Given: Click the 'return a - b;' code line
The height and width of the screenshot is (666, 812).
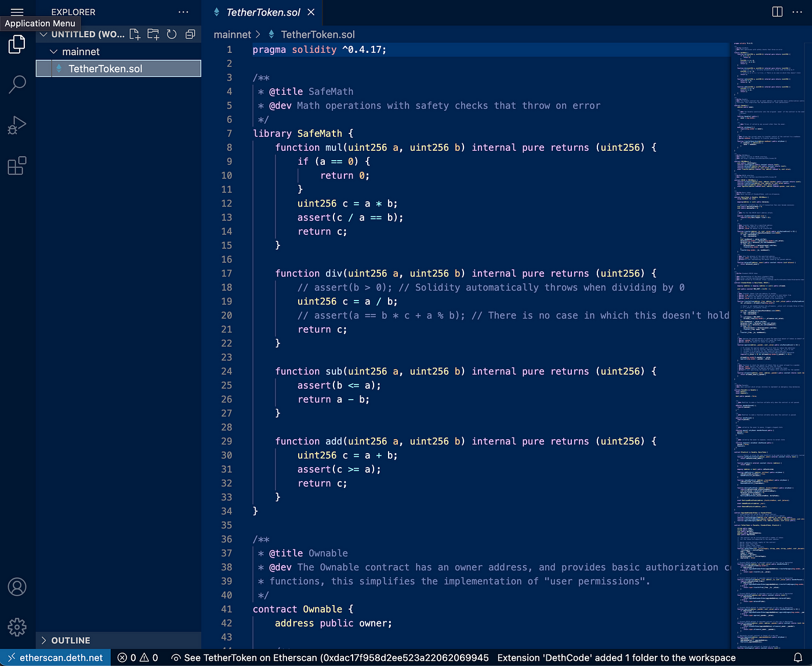Looking at the screenshot, I should coord(333,399).
